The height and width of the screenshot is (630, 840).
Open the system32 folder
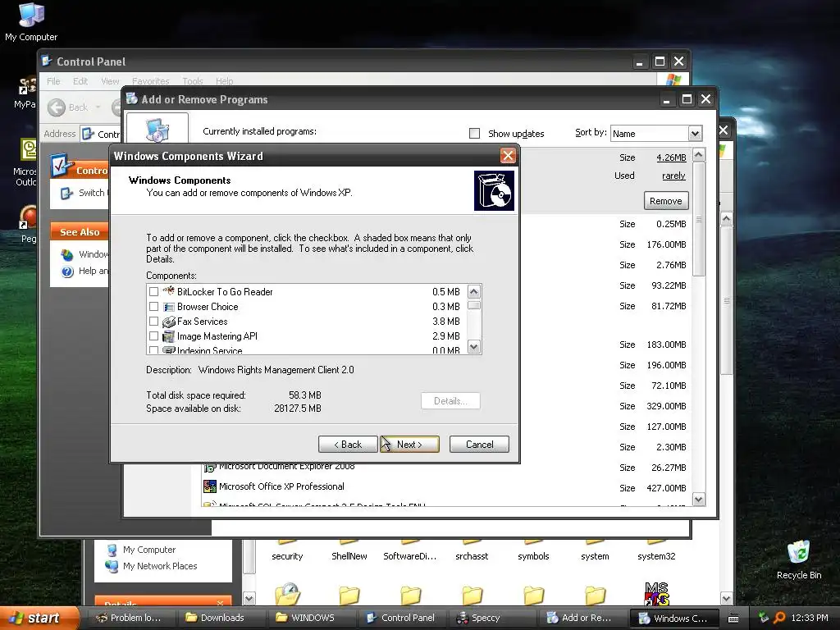click(x=656, y=552)
